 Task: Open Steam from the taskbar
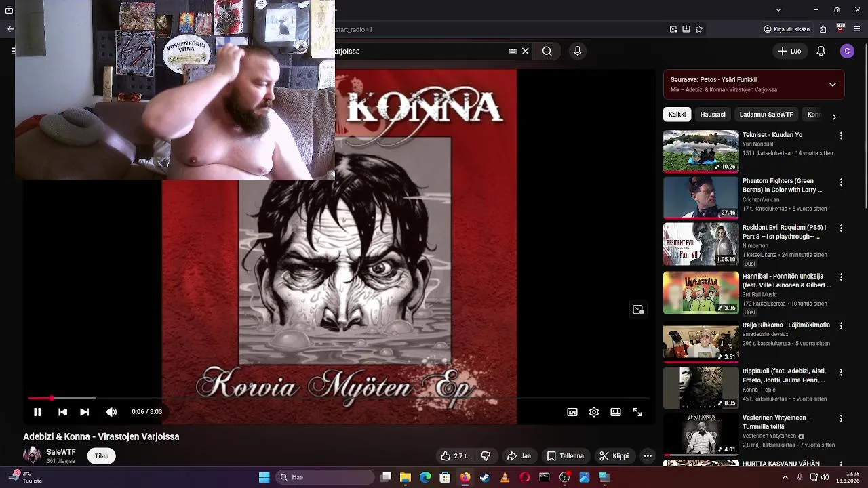(x=485, y=477)
